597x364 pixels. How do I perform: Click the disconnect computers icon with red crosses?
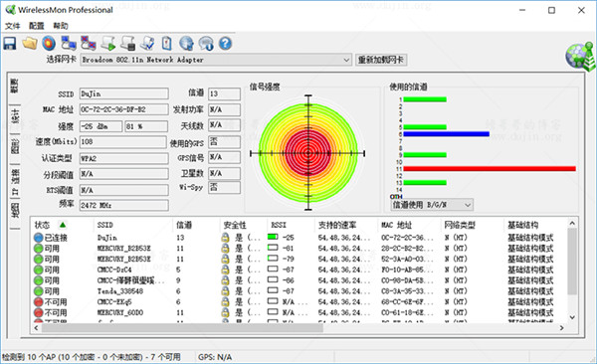(89, 44)
